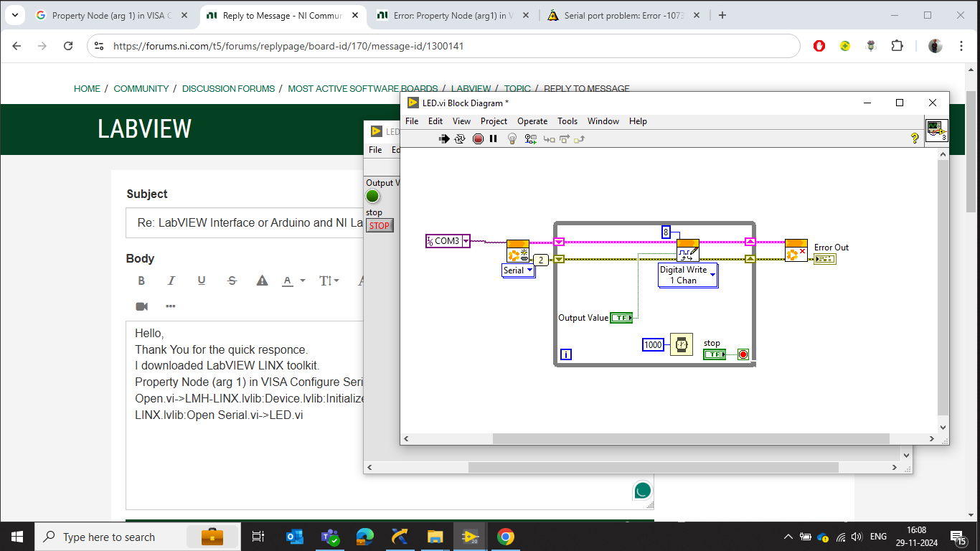Expand the Serial connection type dropdown
Image resolution: width=980 pixels, height=551 pixels.
(x=529, y=270)
